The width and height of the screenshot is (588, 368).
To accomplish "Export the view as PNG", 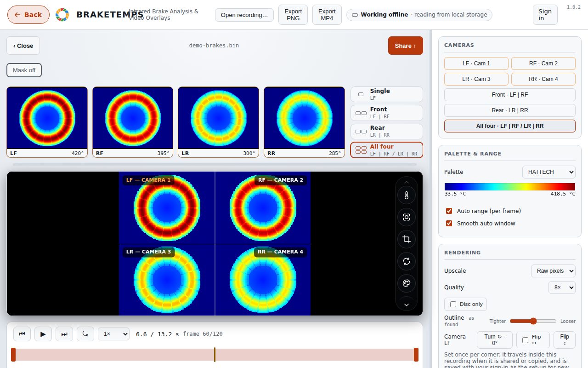I will point(293,15).
